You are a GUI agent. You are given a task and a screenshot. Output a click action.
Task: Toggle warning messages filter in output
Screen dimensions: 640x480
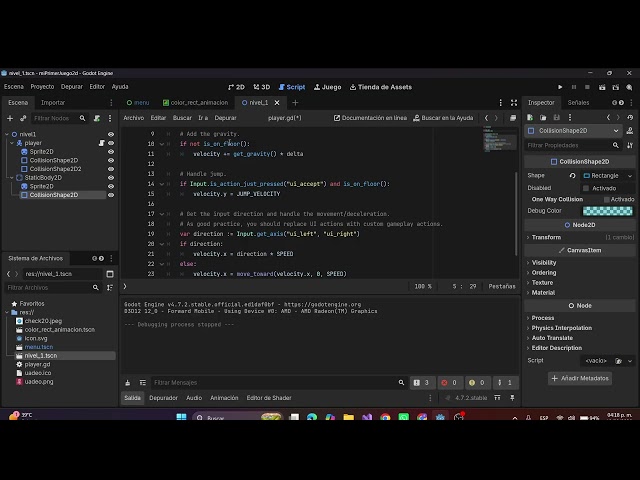477,382
